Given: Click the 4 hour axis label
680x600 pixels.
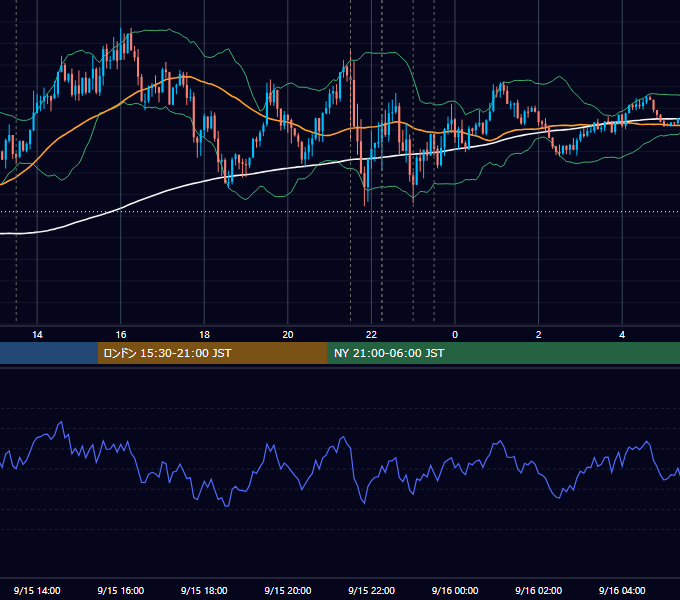Looking at the screenshot, I should tap(622, 335).
